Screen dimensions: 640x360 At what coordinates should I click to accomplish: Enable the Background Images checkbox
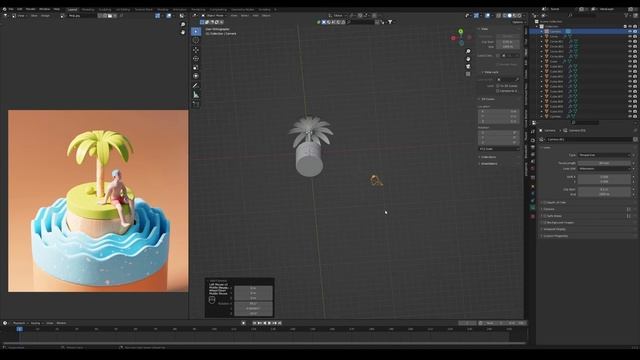coord(545,222)
